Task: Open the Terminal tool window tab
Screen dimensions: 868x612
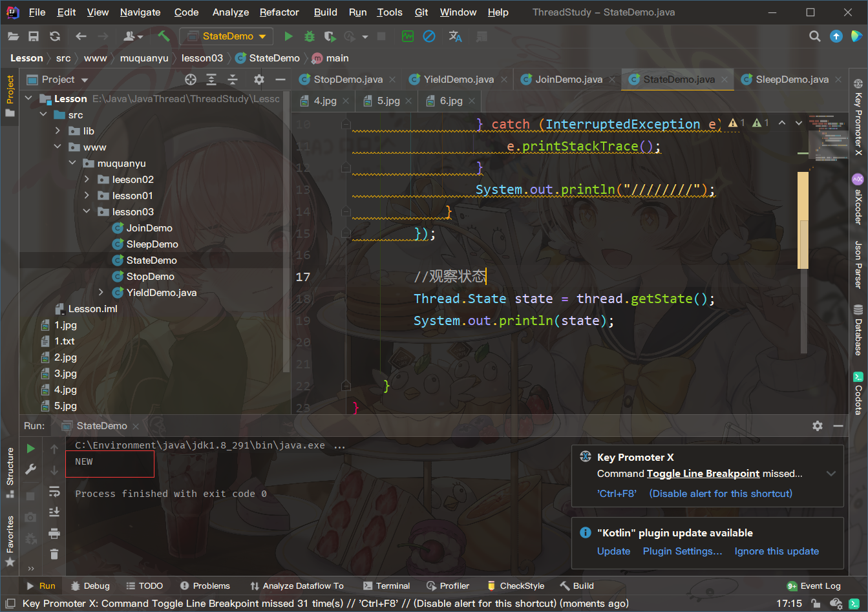Action: 386,586
